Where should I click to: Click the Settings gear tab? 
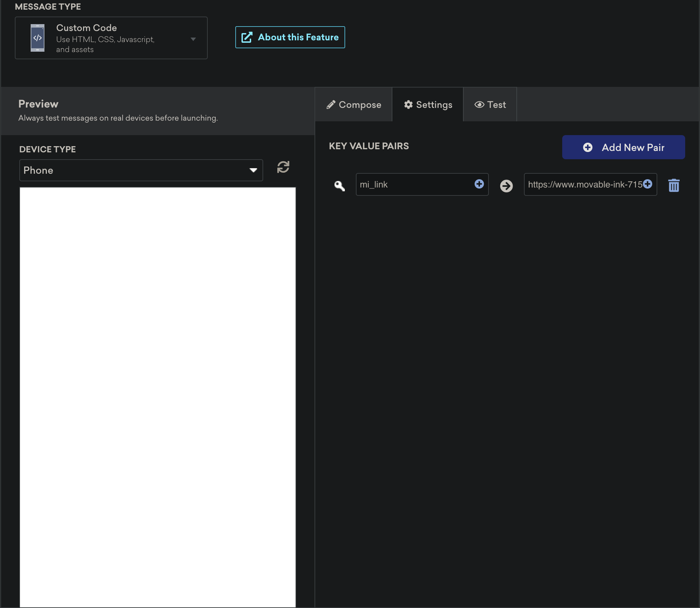428,104
